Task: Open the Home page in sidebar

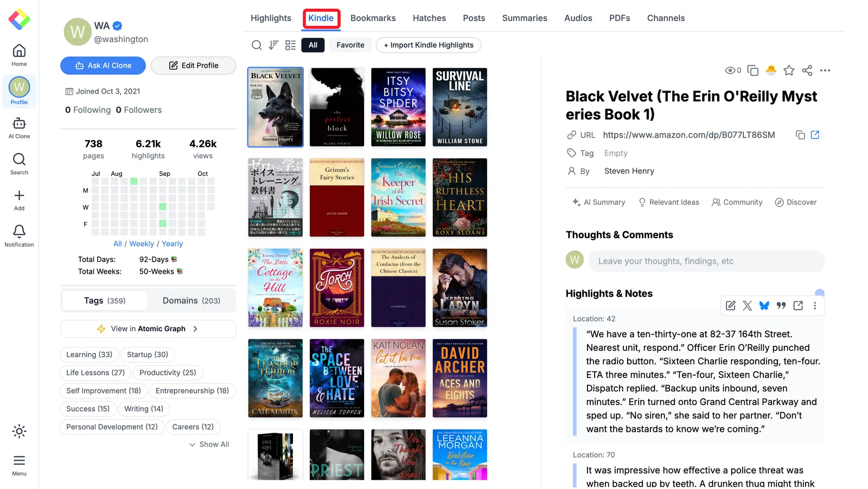Action: [x=19, y=55]
